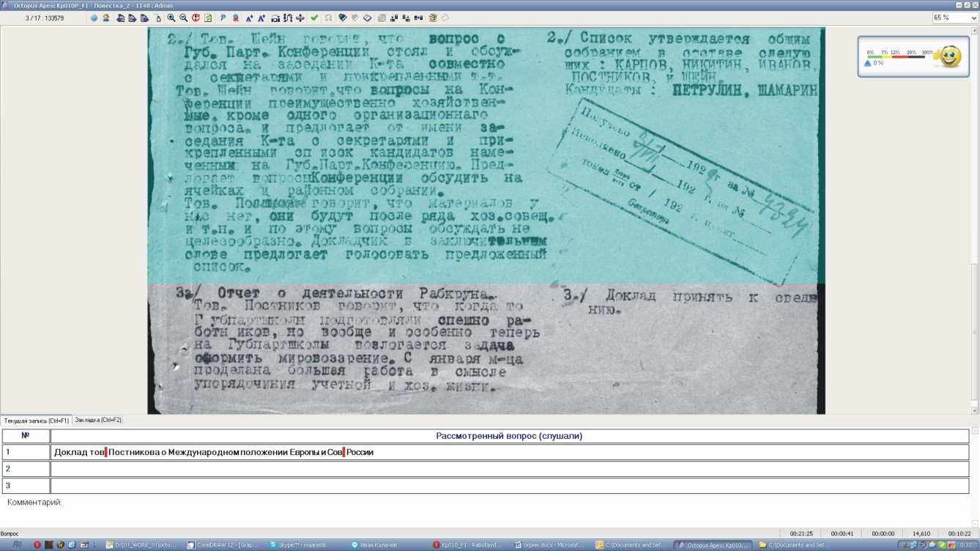Increase font size with A+ icon
The width and height of the screenshot is (980, 551).
coord(249,18)
